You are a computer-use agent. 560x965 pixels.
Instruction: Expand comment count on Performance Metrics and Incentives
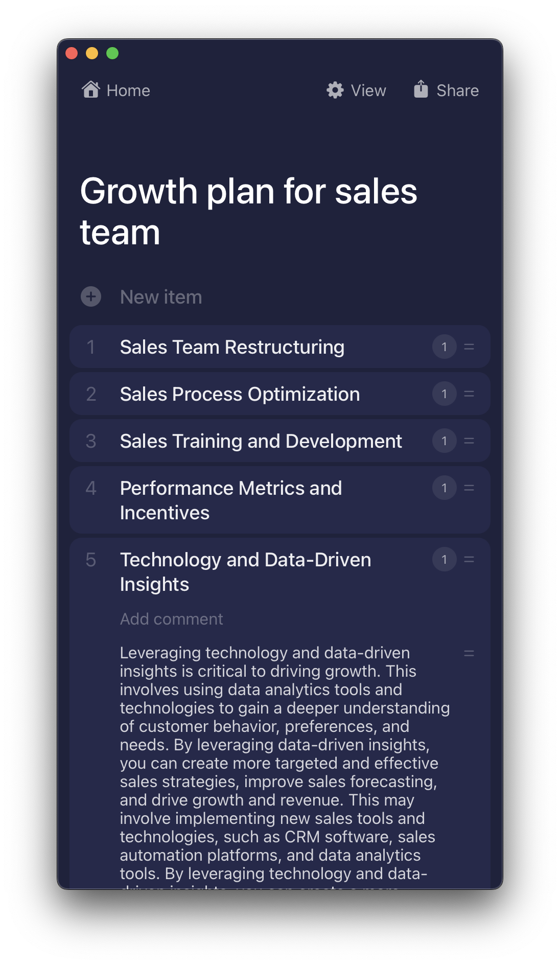444,488
